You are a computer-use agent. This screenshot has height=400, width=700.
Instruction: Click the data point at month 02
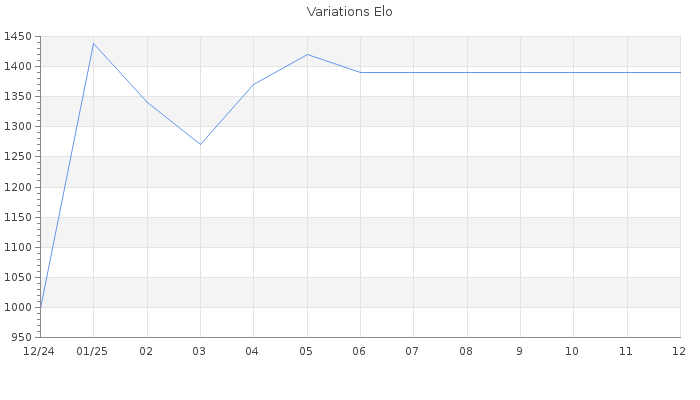(147, 102)
